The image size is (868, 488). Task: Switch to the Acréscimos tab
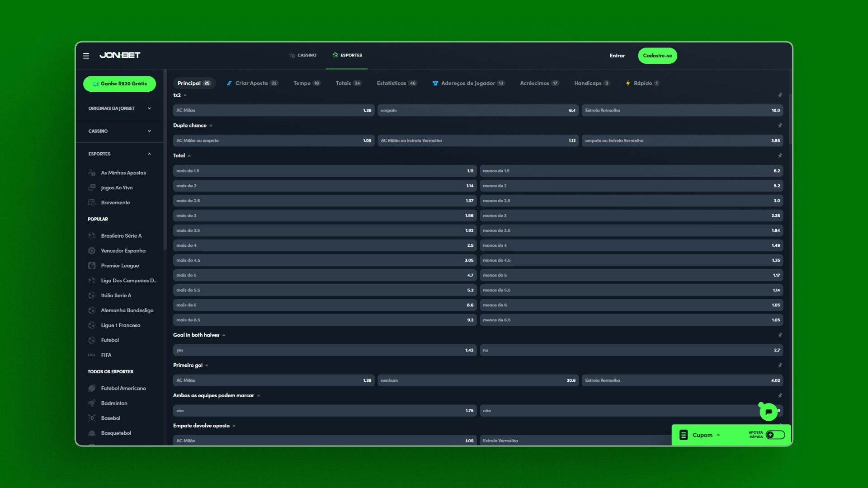539,83
